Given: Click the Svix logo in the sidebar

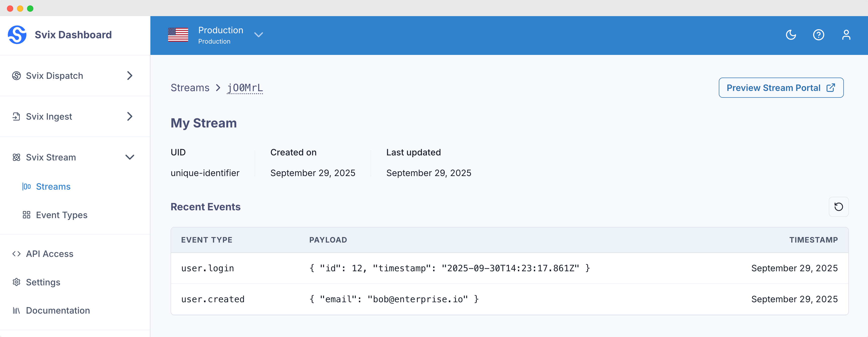Looking at the screenshot, I should (x=17, y=35).
